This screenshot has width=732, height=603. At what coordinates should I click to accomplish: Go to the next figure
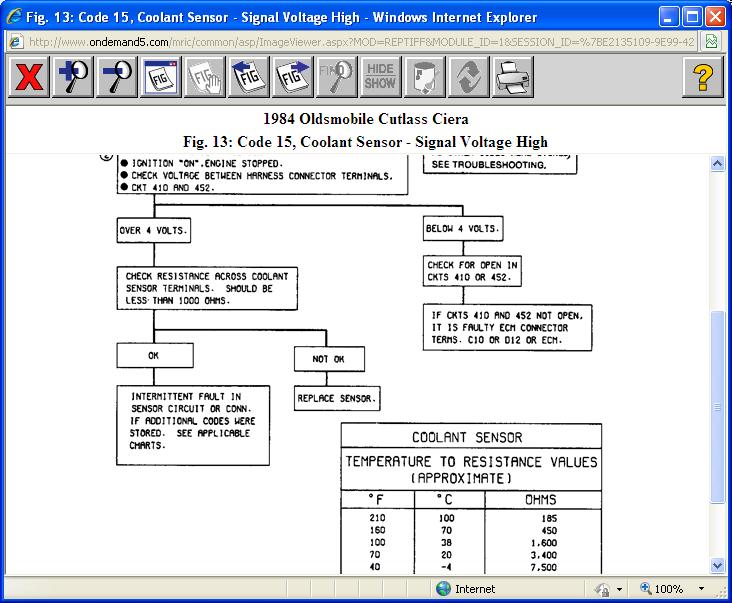(292, 77)
